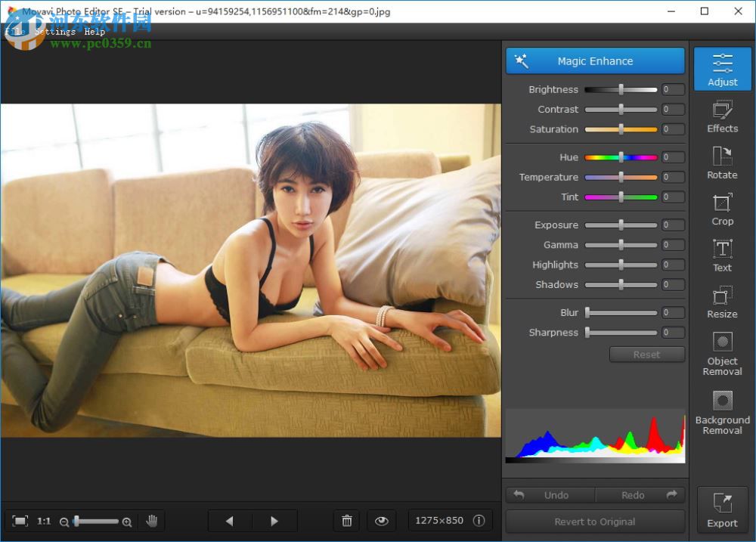Viewport: 756px width, 542px height.
Task: Select the Rotate tool
Action: [721, 165]
